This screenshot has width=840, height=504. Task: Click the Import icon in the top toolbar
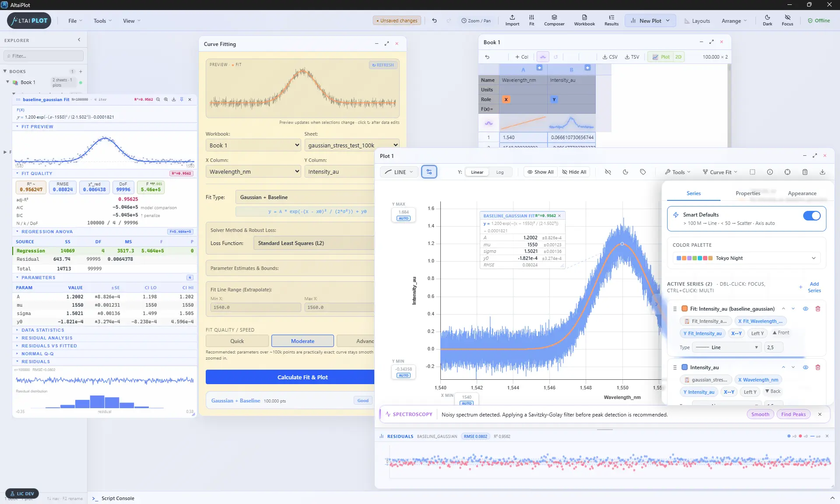click(x=512, y=20)
